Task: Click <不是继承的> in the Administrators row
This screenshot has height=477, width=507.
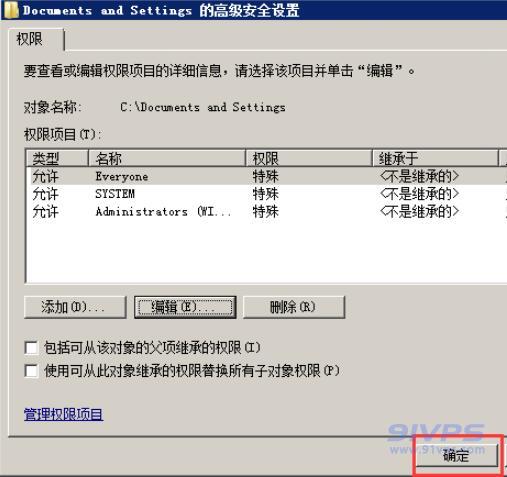Action: (x=419, y=212)
